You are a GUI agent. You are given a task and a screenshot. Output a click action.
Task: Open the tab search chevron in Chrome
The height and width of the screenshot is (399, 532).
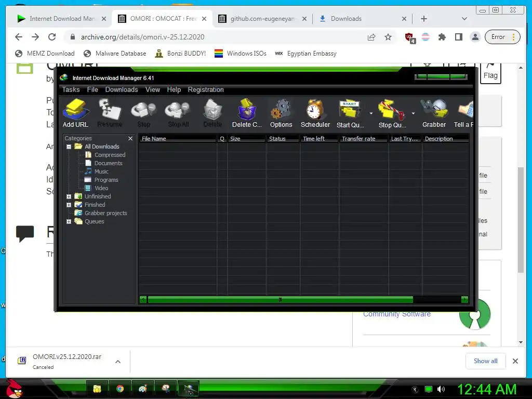pyautogui.click(x=464, y=19)
